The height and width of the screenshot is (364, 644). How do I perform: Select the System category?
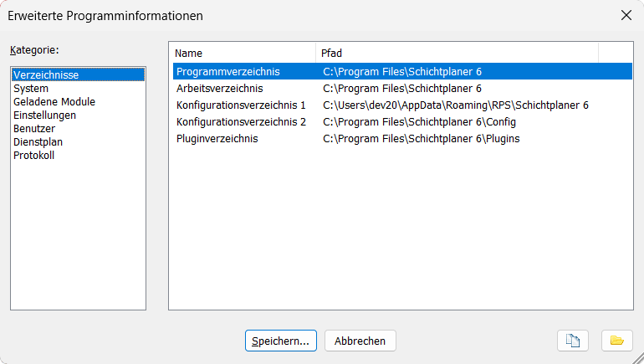(78, 89)
